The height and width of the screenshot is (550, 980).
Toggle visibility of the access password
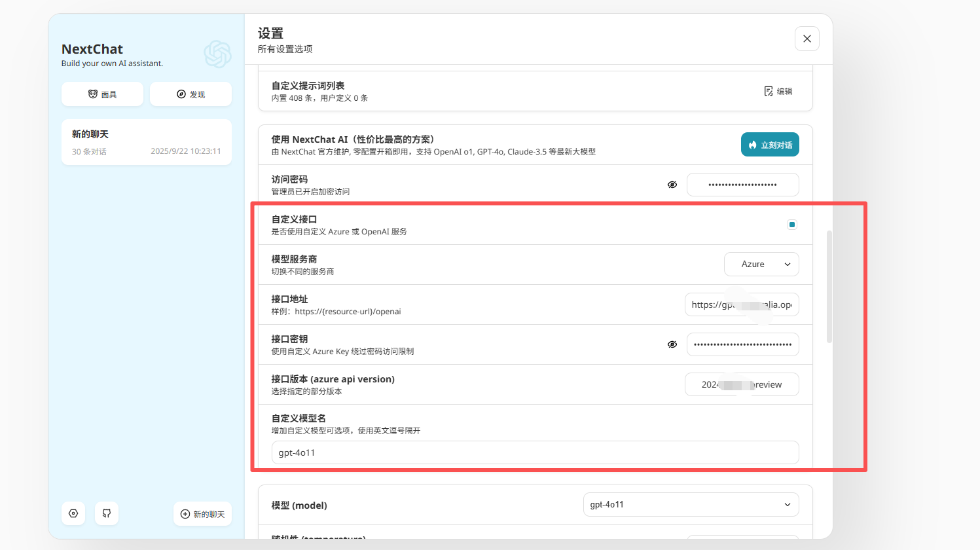pyautogui.click(x=672, y=185)
